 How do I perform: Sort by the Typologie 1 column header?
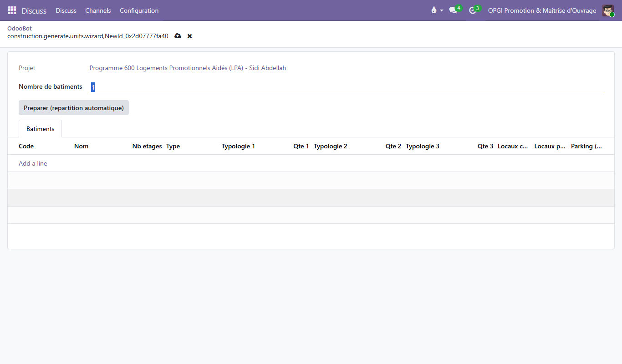(x=238, y=146)
